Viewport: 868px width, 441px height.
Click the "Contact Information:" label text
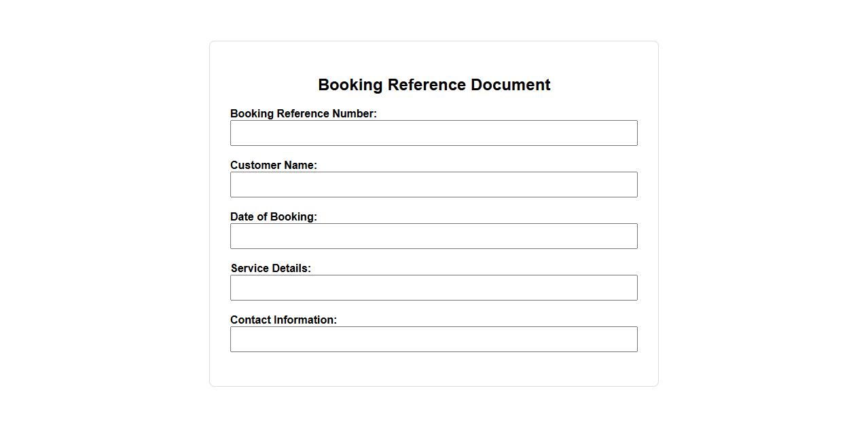click(x=283, y=320)
